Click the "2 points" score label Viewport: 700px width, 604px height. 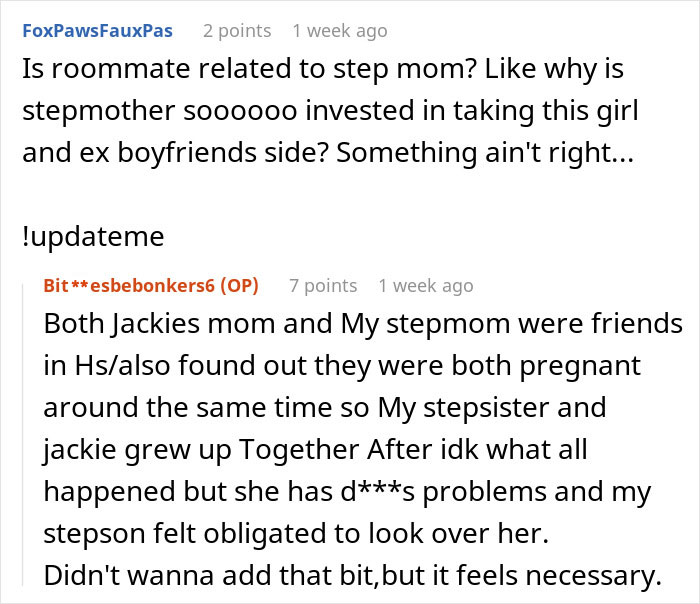pos(237,31)
